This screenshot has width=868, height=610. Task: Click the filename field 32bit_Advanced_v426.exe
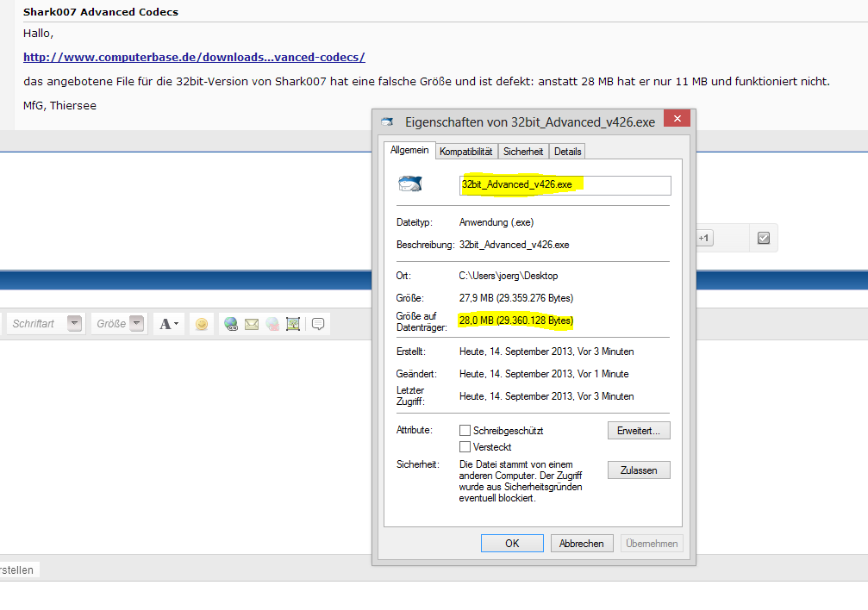(565, 185)
